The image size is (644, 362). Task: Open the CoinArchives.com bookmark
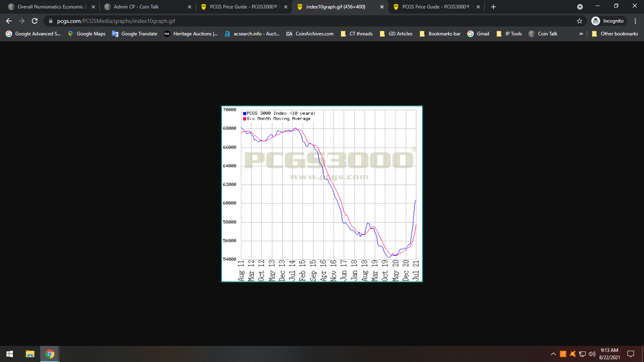point(310,34)
